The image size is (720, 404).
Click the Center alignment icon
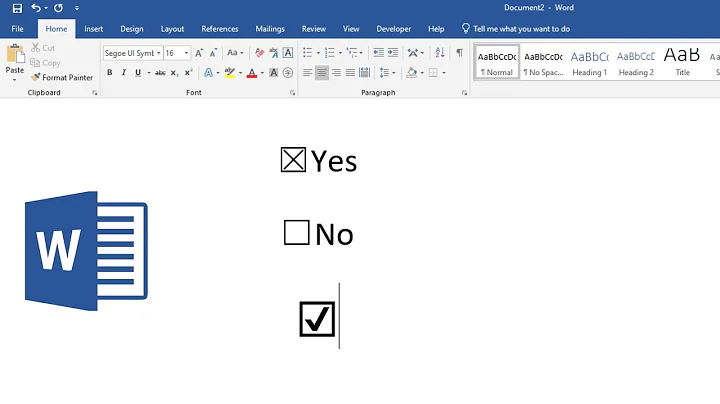point(321,73)
